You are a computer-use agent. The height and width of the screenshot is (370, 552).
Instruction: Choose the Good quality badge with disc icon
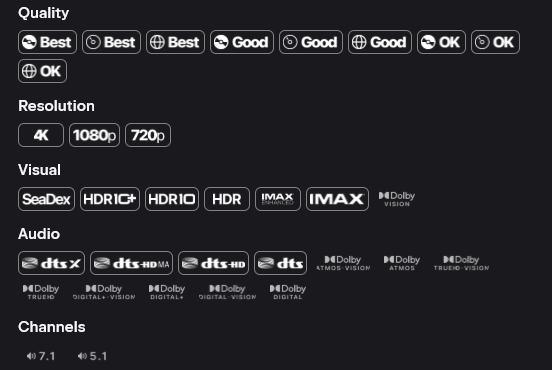242,42
